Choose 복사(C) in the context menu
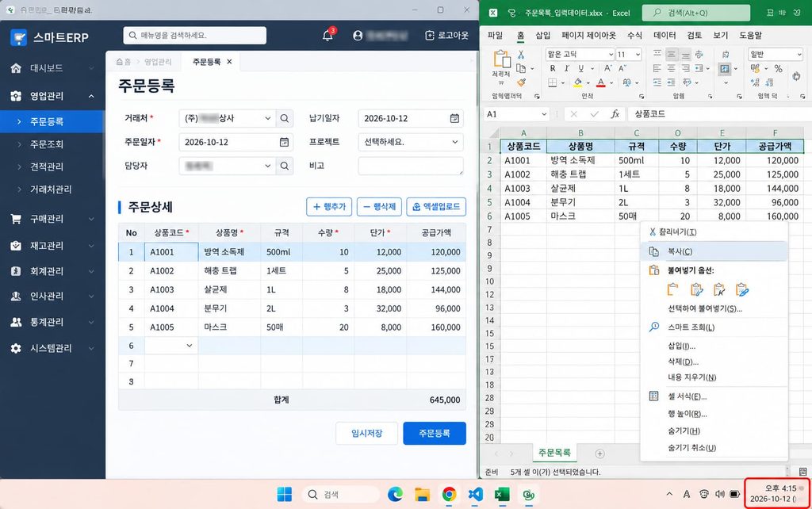The width and height of the screenshot is (812, 509). coord(714,251)
